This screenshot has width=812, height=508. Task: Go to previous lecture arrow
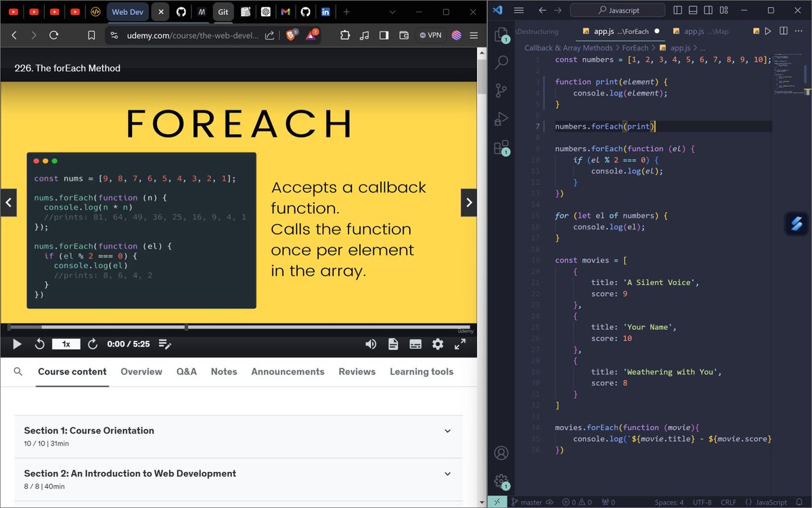coord(8,203)
